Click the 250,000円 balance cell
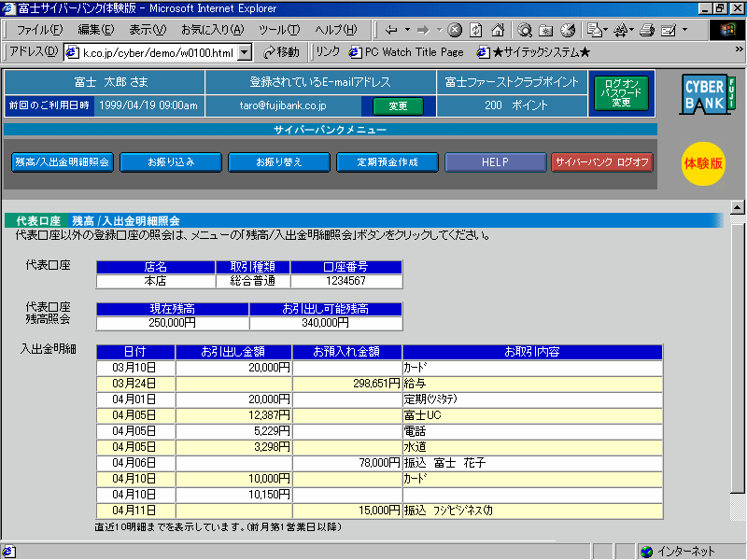Image resolution: width=747 pixels, height=560 pixels. (173, 323)
